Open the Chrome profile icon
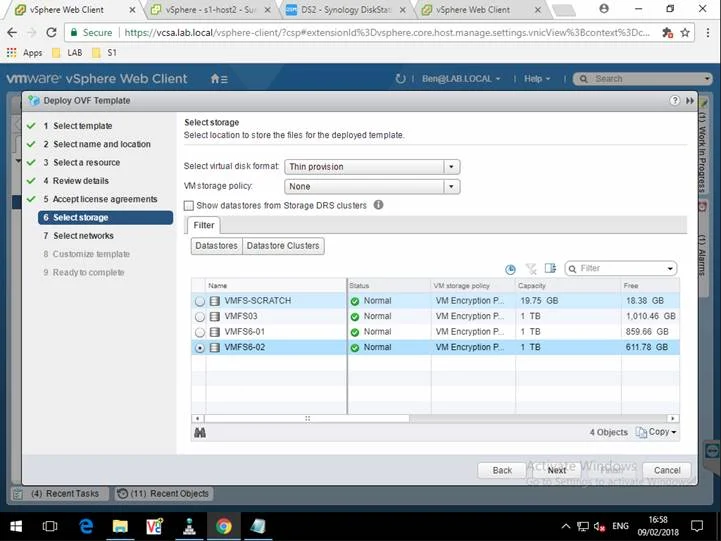This screenshot has height=541, width=721. point(604,9)
